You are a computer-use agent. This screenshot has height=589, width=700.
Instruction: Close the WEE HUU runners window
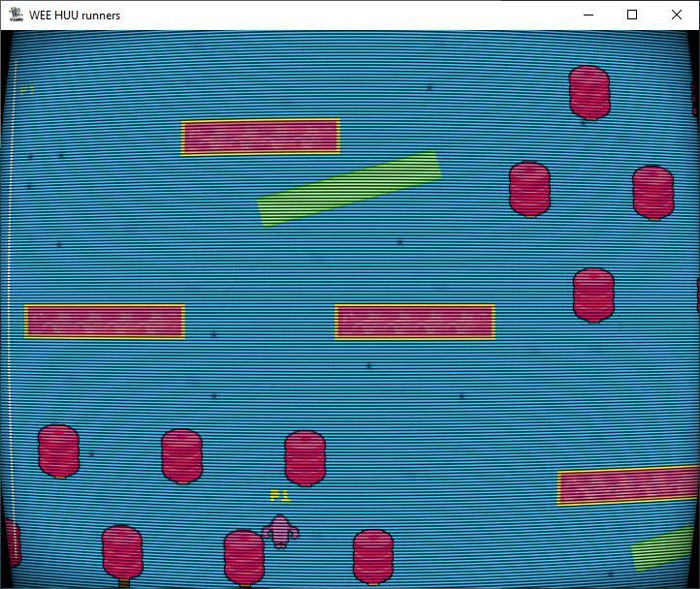[x=677, y=15]
